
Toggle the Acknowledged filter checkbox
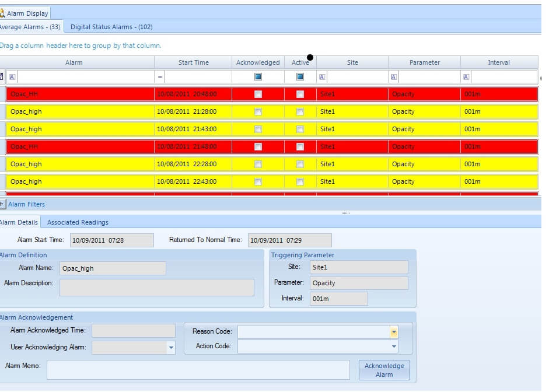258,76
